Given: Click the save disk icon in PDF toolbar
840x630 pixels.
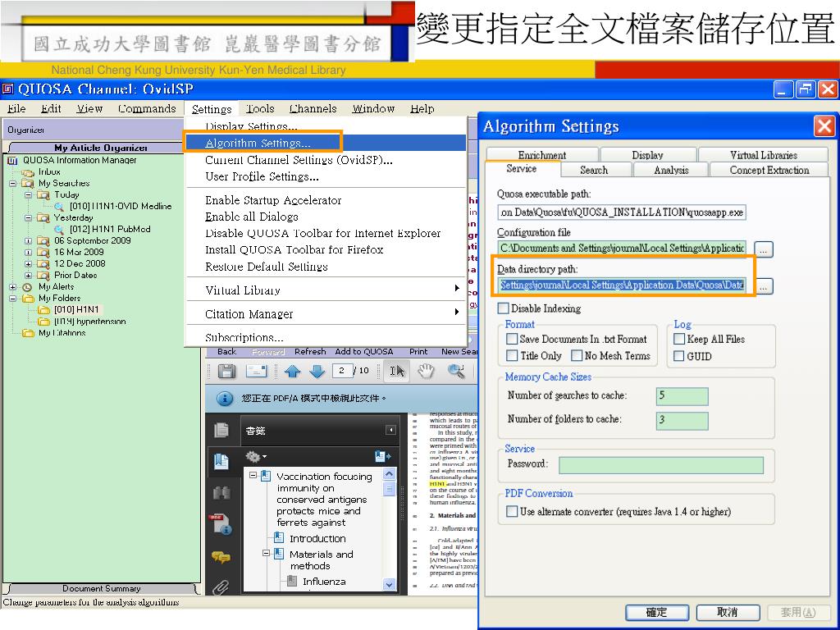Looking at the screenshot, I should click(x=226, y=371).
